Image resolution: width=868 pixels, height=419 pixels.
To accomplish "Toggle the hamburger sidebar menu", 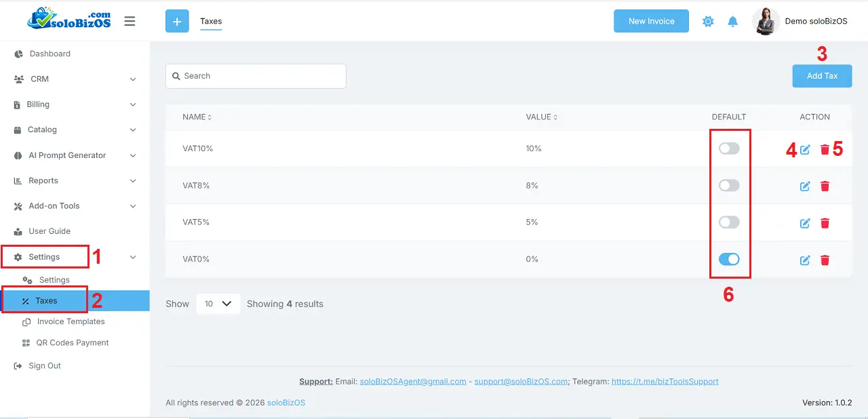I will click(x=130, y=21).
